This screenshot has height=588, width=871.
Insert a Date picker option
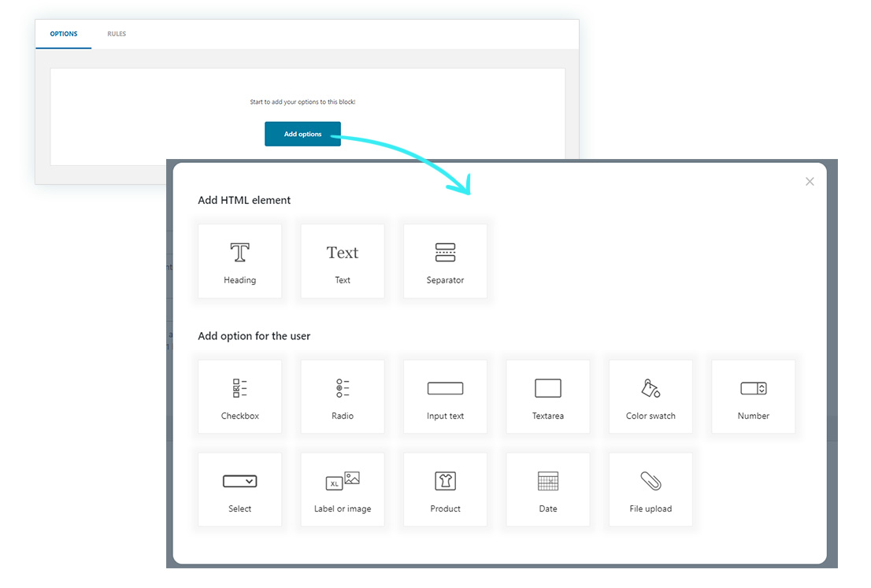point(547,489)
